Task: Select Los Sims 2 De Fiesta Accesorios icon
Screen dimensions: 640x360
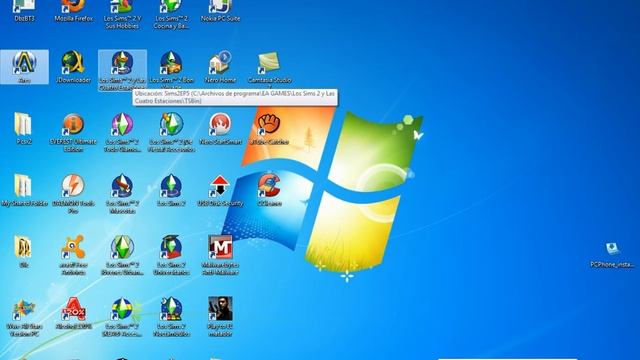Action: click(171, 132)
